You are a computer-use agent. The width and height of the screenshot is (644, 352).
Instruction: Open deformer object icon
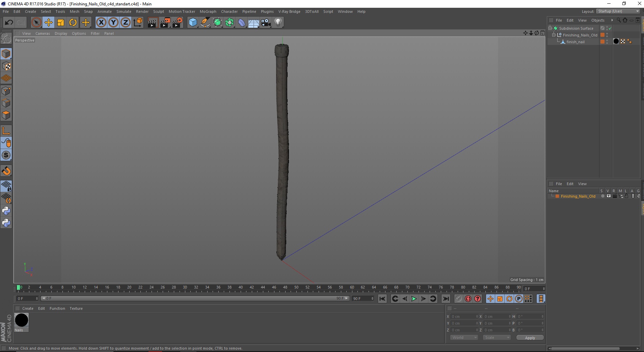[242, 23]
